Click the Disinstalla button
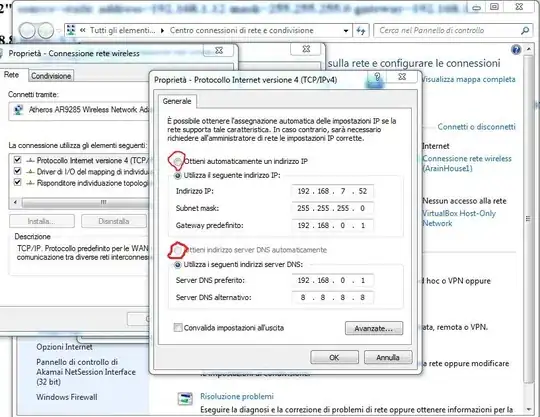This screenshot has width=540, height=417. pos(114,221)
